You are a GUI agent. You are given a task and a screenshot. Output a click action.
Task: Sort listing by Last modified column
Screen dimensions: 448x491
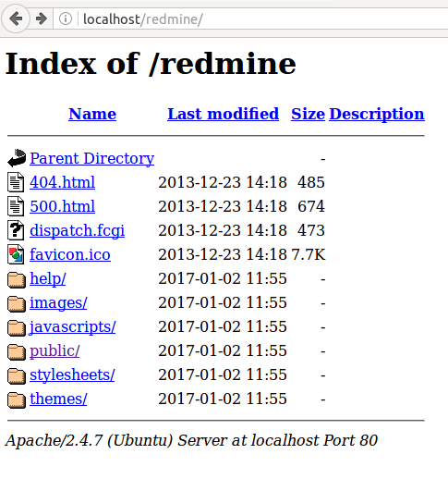click(223, 114)
